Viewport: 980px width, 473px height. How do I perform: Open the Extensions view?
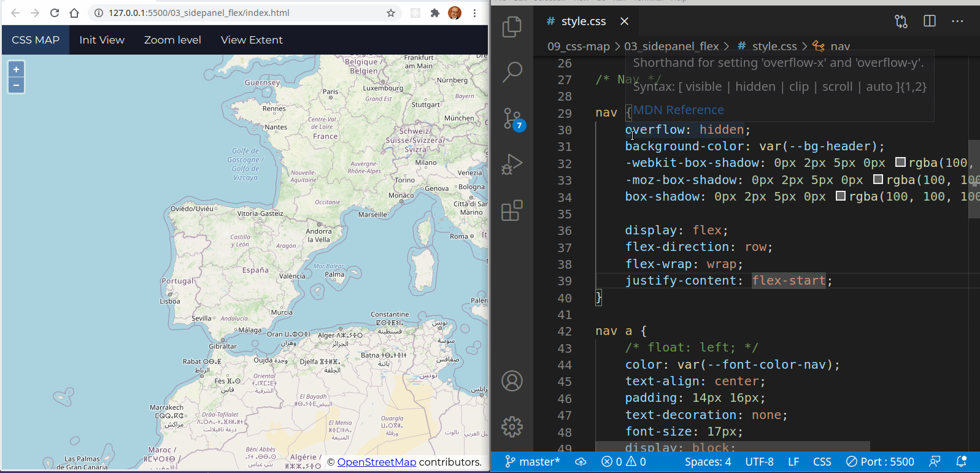tap(512, 210)
